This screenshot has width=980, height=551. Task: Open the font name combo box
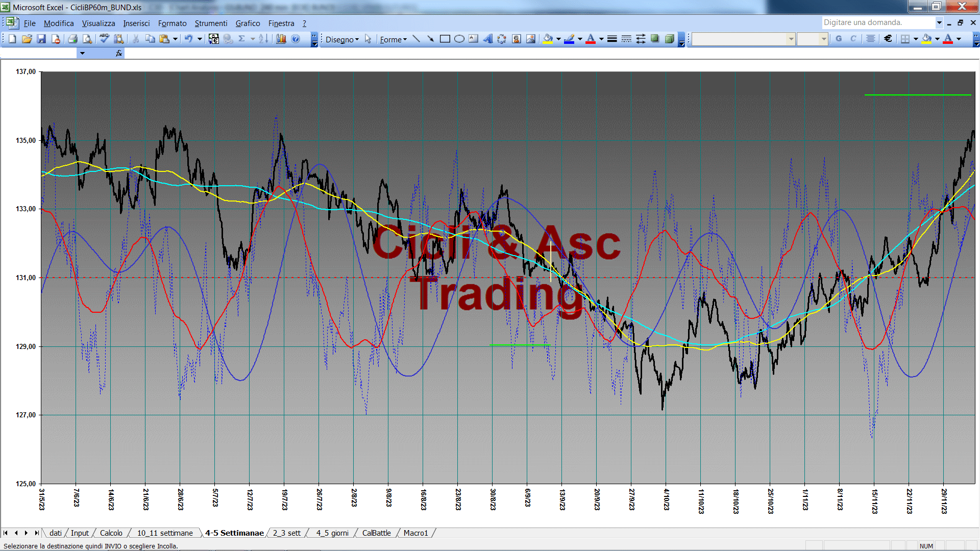click(x=744, y=39)
